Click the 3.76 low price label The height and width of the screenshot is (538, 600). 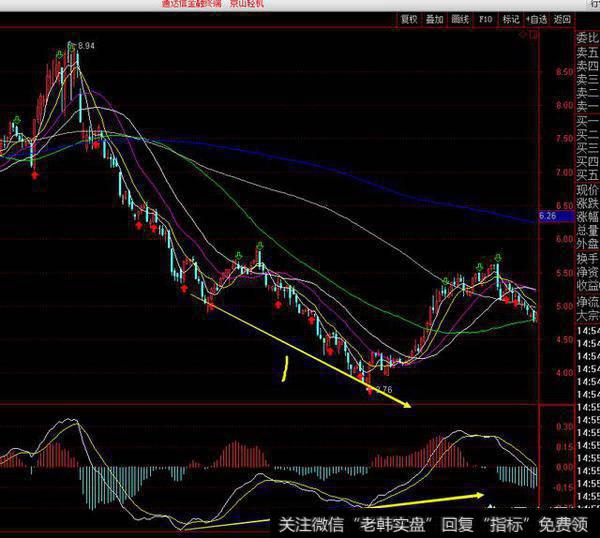(384, 390)
